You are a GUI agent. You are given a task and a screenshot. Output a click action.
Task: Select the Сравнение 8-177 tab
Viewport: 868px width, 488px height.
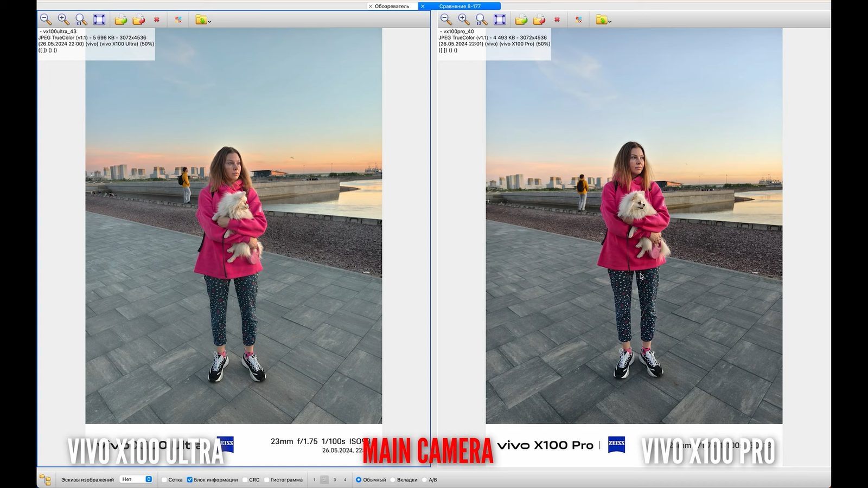(459, 6)
